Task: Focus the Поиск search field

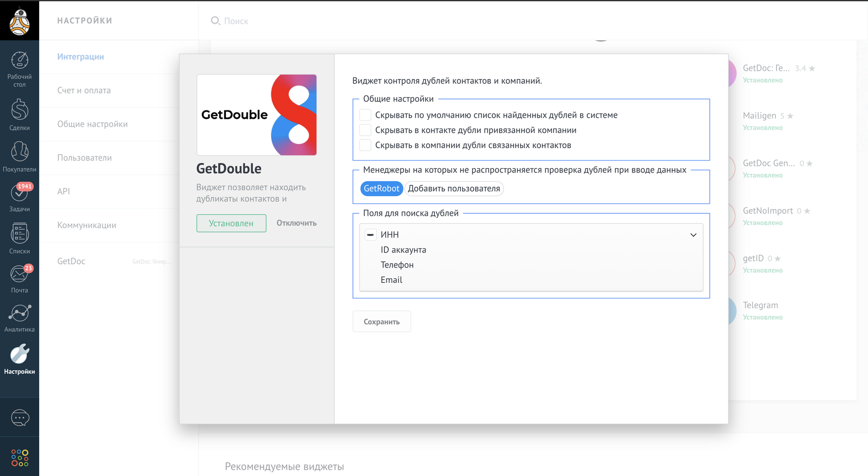Action: 236,21
